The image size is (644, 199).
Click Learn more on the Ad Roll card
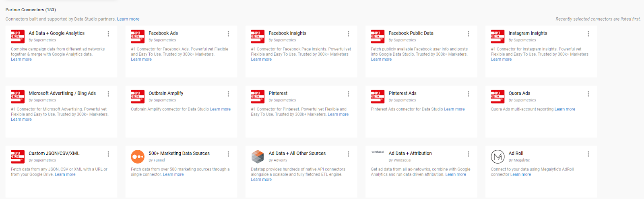pyautogui.click(x=520, y=174)
